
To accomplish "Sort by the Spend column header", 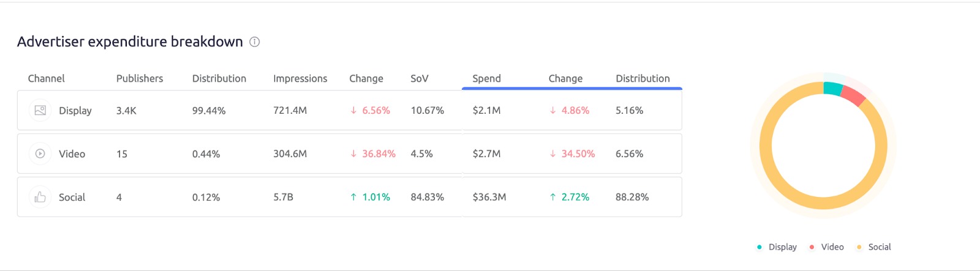I will click(x=486, y=78).
